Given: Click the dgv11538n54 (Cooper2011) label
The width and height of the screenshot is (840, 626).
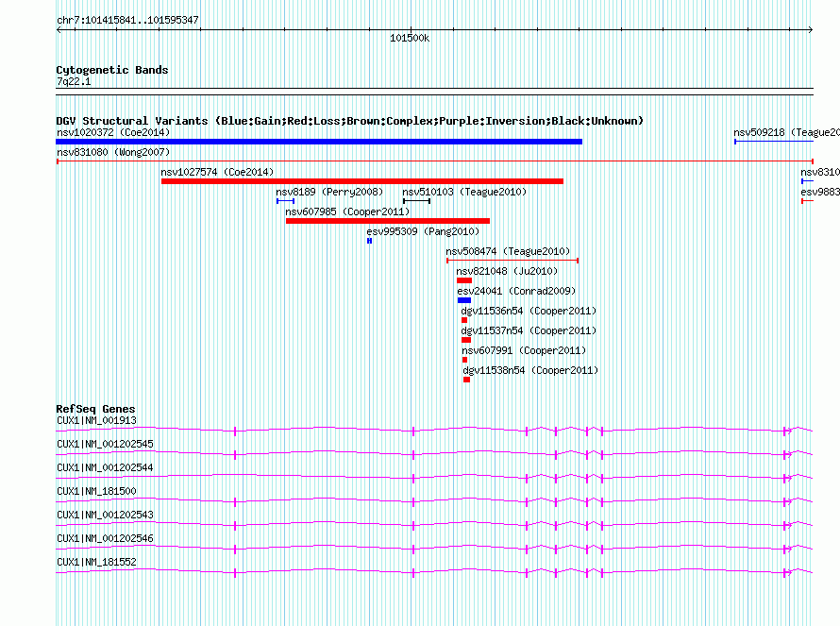Looking at the screenshot, I should pos(530,370).
